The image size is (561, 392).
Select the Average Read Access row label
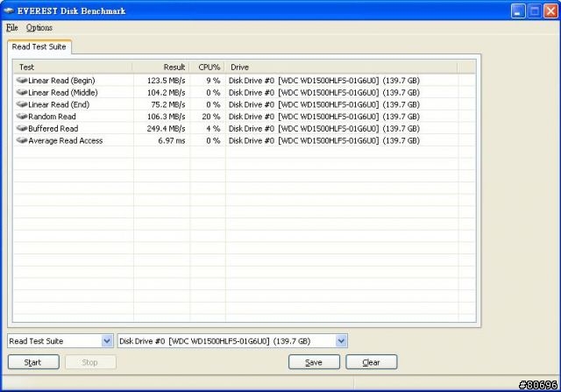66,140
